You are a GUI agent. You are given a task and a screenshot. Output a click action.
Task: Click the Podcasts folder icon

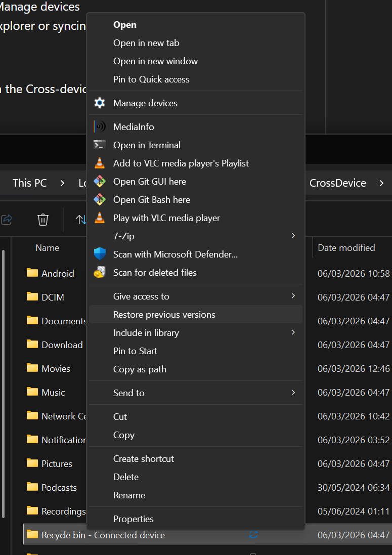[x=32, y=487]
